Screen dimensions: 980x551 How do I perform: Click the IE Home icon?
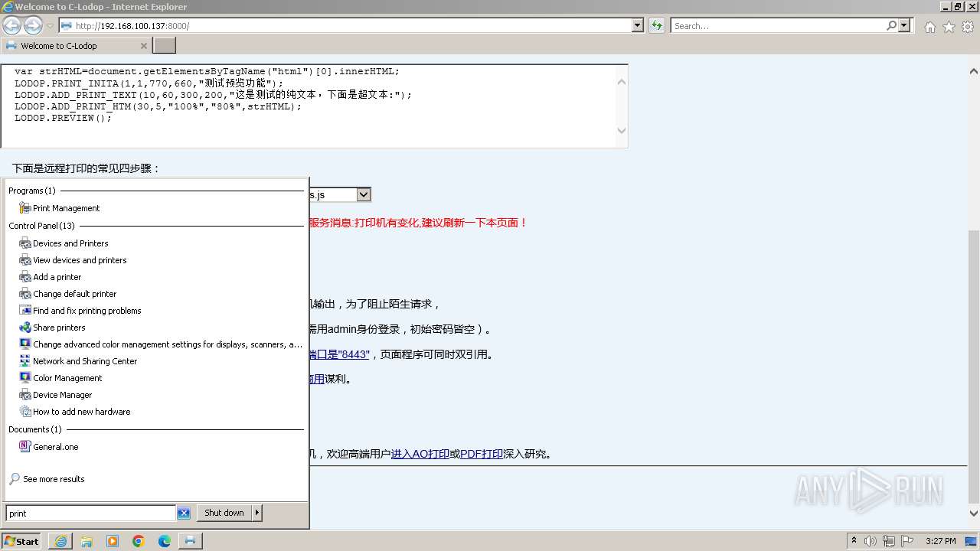(x=929, y=27)
